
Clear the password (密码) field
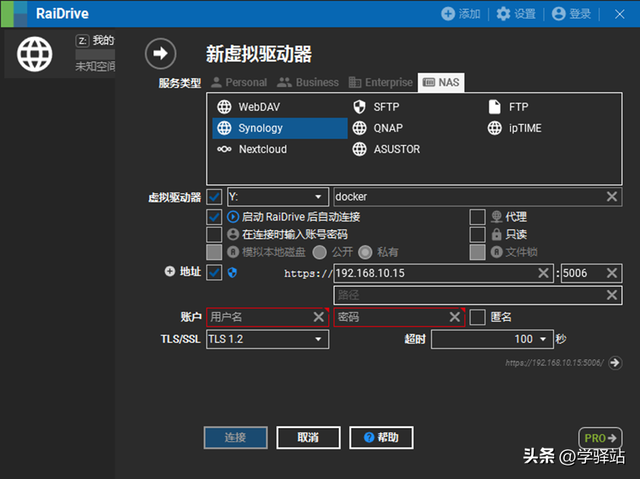455,317
